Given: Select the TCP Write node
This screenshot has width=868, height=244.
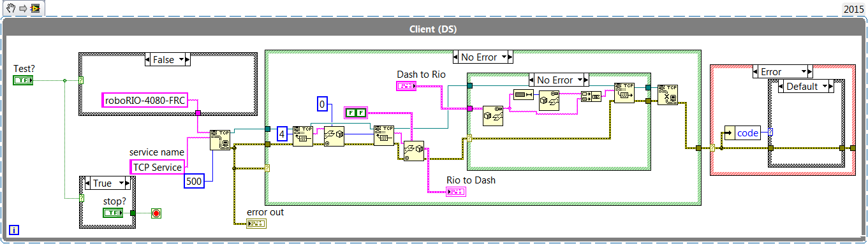Looking at the screenshot, I should pyautogui.click(x=624, y=94).
